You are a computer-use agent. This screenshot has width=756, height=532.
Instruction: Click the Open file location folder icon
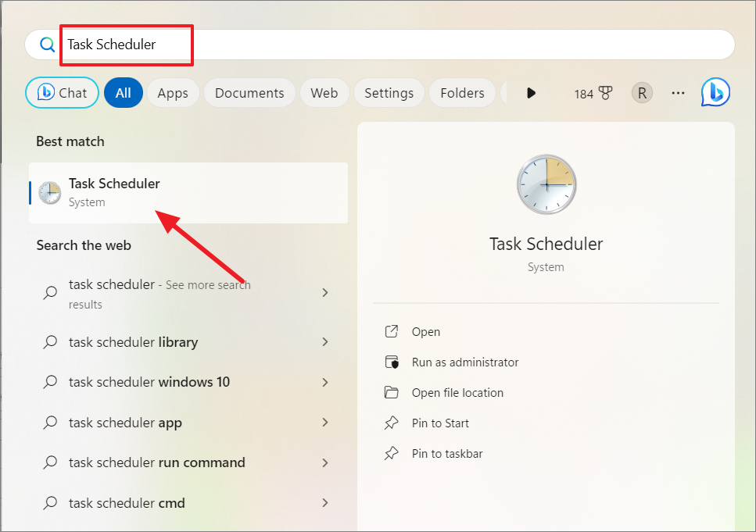[x=392, y=392]
